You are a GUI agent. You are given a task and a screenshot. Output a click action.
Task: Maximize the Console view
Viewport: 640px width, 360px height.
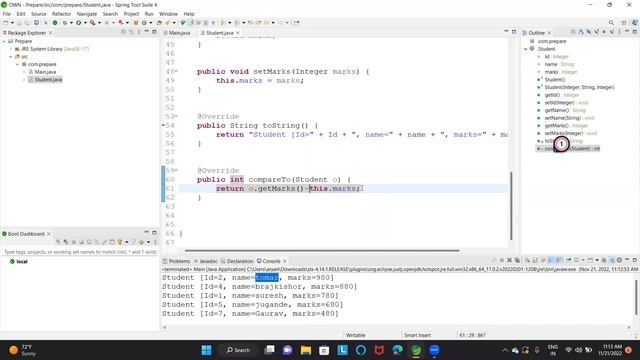(x=635, y=260)
